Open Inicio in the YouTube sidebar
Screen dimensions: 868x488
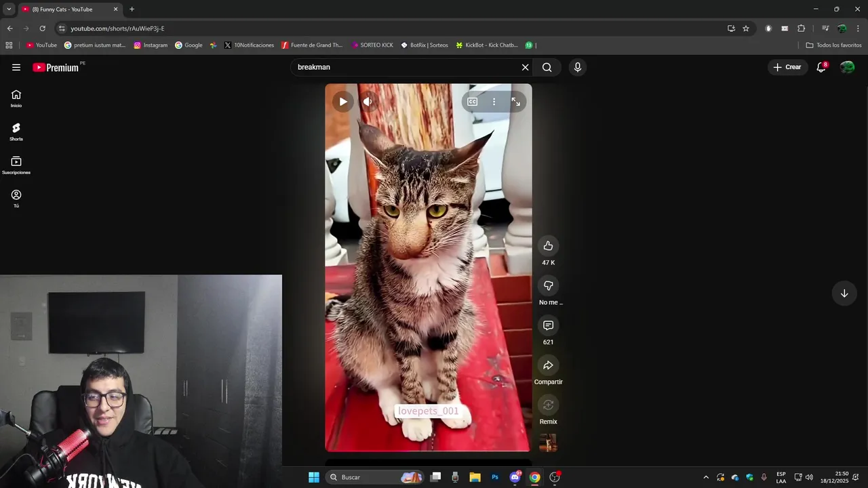pos(16,99)
